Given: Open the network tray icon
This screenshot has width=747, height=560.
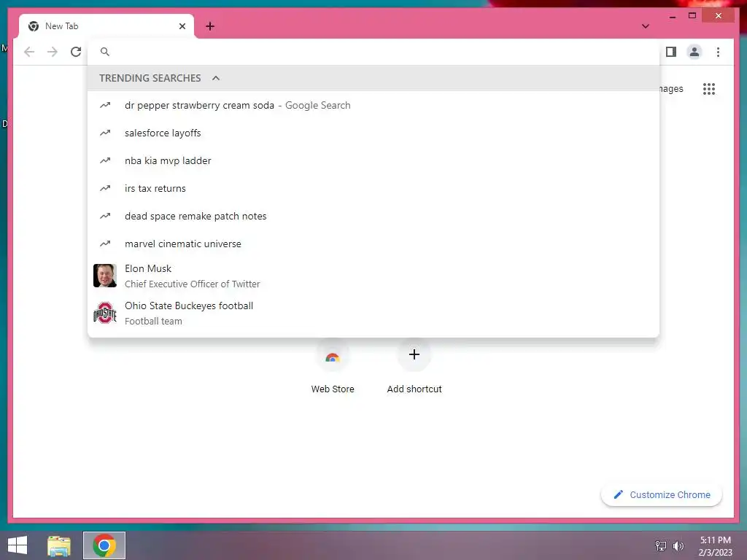Looking at the screenshot, I should click(661, 545).
